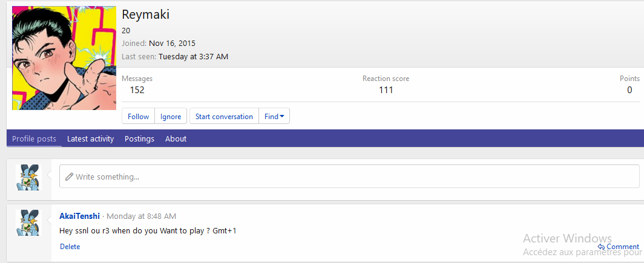
Task: Click the Write something input field
Action: [x=349, y=177]
